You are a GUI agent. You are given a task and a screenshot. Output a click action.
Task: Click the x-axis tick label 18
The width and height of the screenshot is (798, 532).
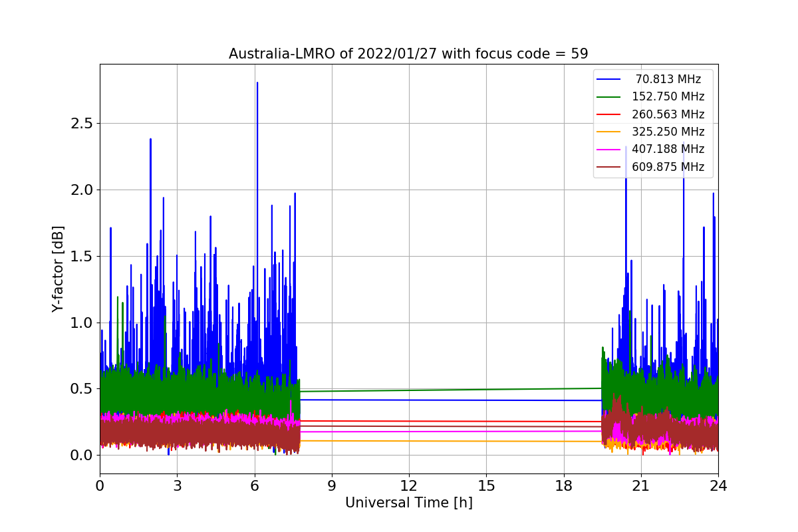click(563, 485)
